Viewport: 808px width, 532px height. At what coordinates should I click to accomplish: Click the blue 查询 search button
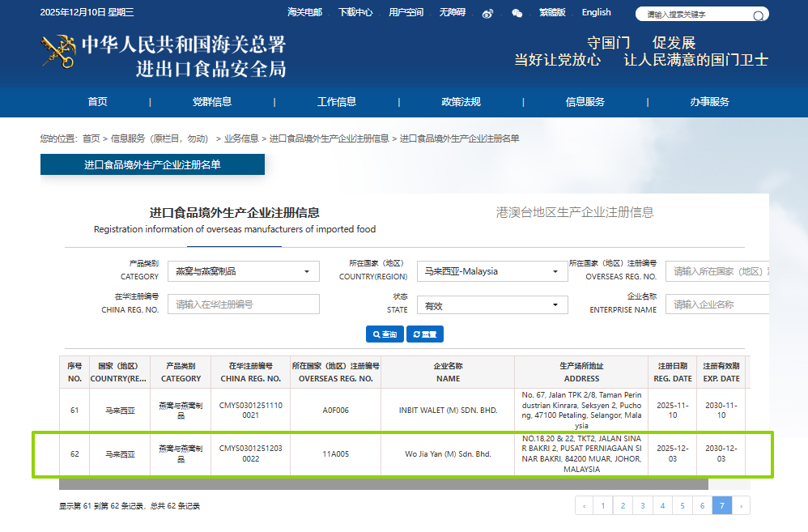pyautogui.click(x=385, y=334)
